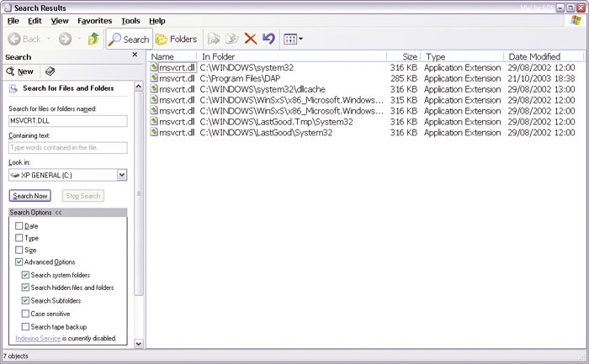Select msvcrt.dll icon in LastGood.Tmp\System32 row

point(154,122)
